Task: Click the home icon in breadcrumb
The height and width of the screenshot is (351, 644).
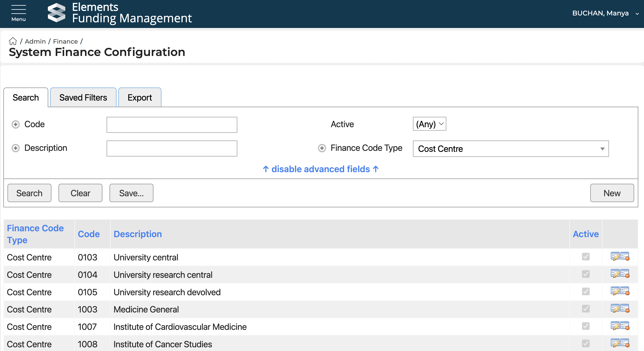Action: pos(13,41)
